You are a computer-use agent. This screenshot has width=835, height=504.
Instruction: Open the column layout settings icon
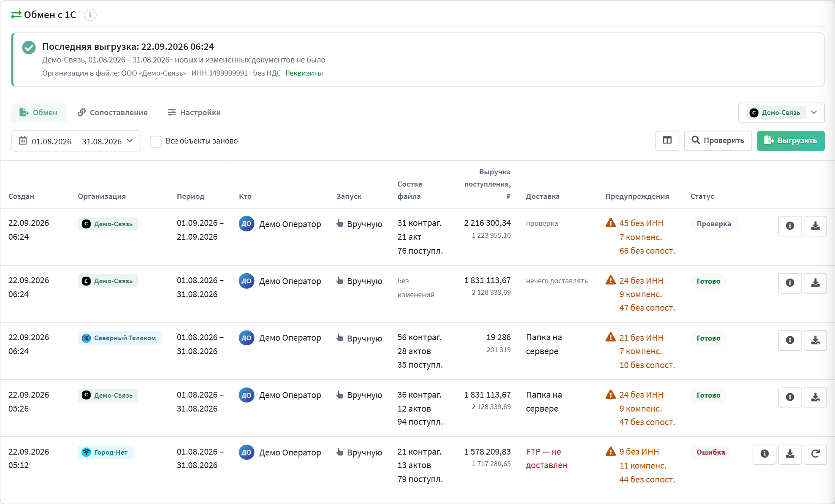(x=667, y=141)
